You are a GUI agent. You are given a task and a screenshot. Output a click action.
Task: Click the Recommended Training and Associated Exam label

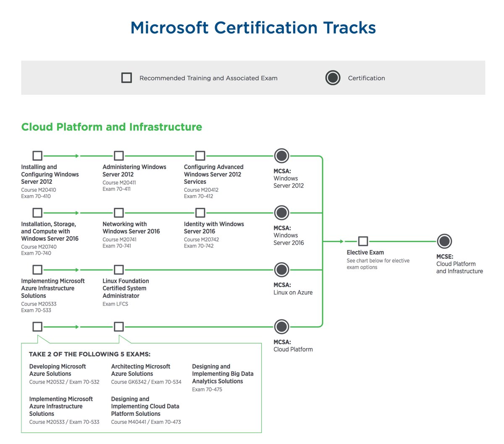tap(208, 78)
